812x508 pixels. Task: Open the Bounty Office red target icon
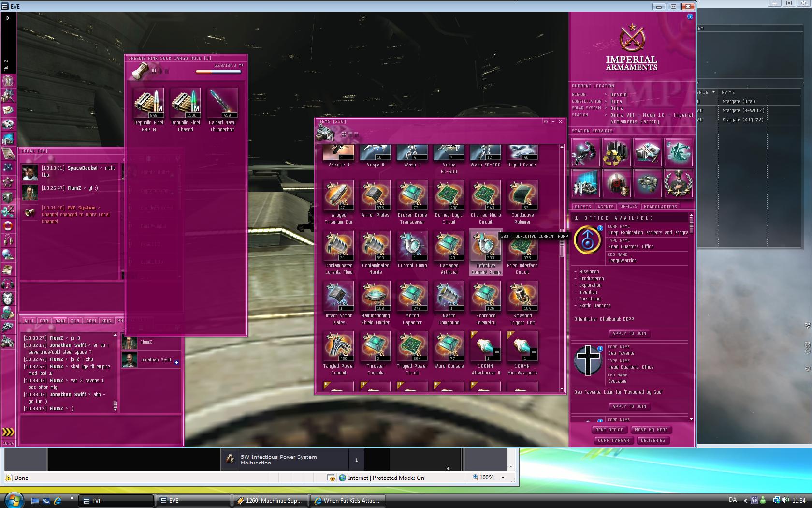click(x=616, y=184)
